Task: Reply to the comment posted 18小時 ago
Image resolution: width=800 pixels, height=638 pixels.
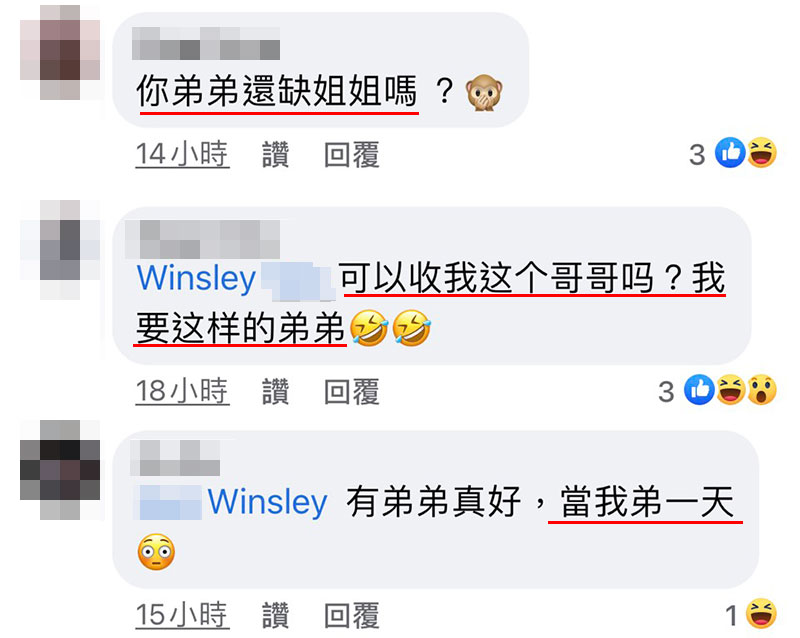Action: click(x=352, y=391)
